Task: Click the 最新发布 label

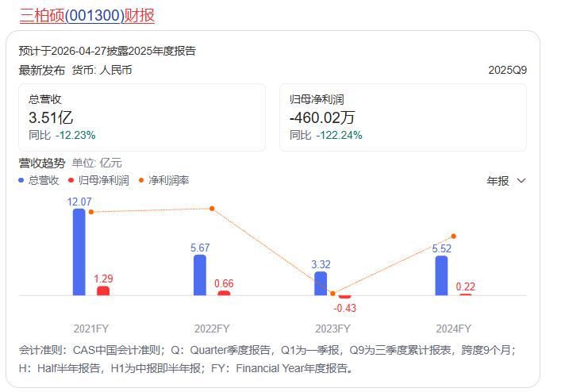Action: (42, 70)
